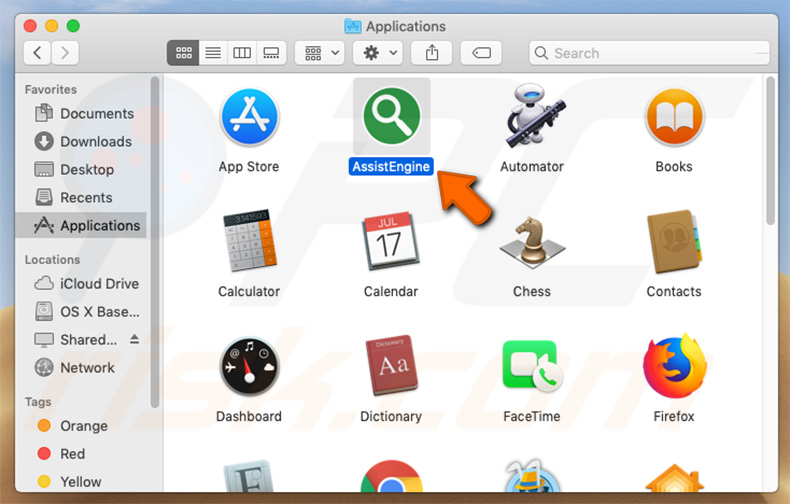Click the sidebar vertical scrollbar
The height and width of the screenshot is (504, 790).
click(155, 242)
